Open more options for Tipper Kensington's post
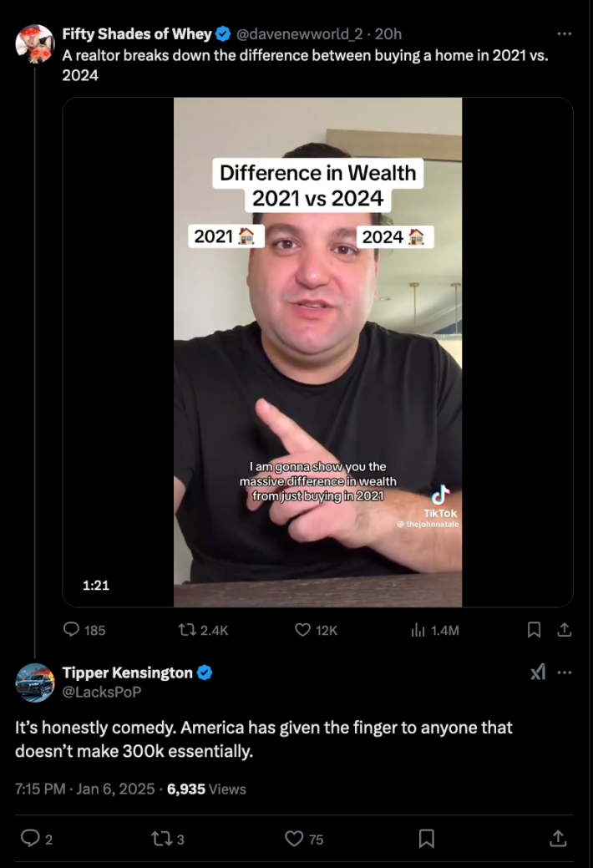 (x=565, y=673)
